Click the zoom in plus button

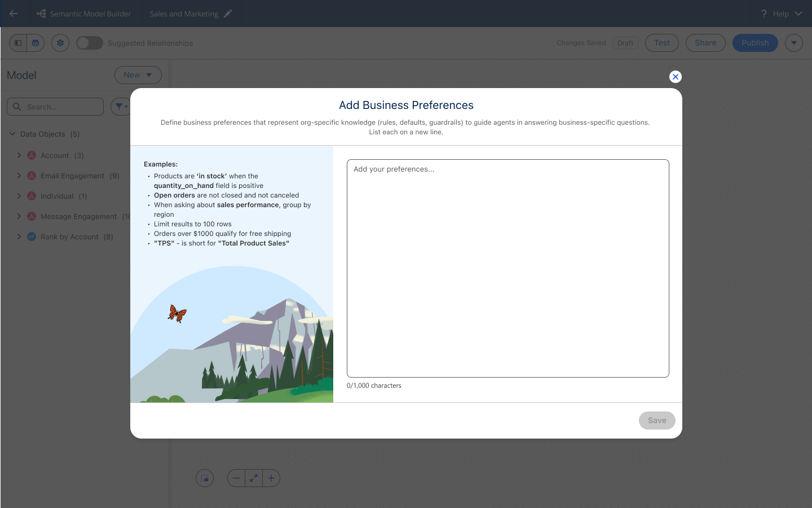(271, 478)
